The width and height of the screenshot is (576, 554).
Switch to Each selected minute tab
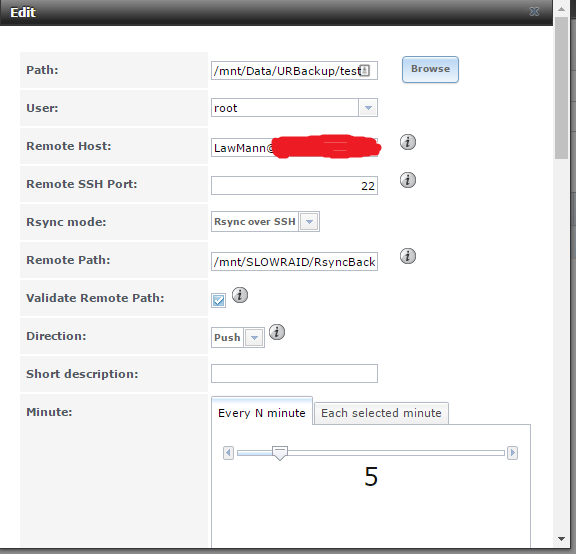tap(381, 413)
